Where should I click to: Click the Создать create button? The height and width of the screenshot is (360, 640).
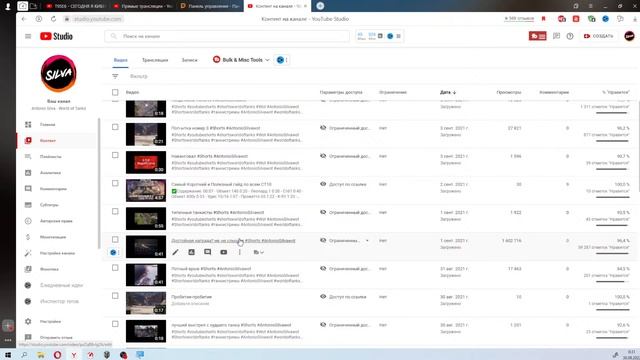pos(598,36)
